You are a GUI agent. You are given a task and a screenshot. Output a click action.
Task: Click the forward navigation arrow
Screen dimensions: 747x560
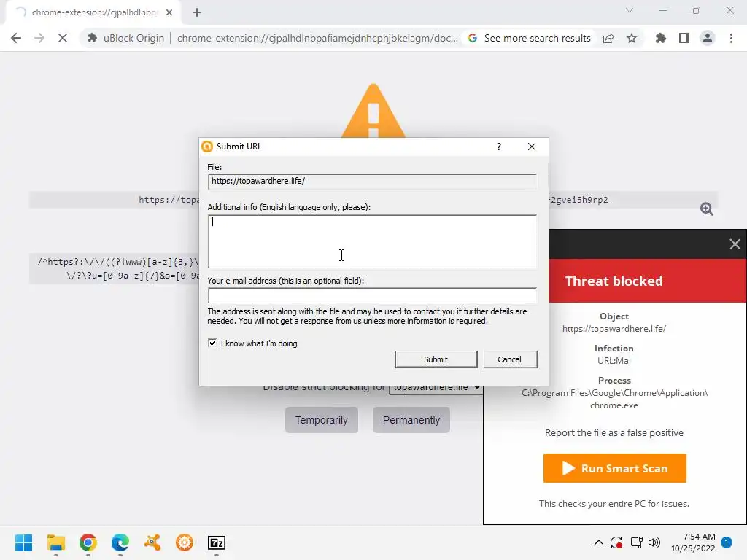(39, 38)
